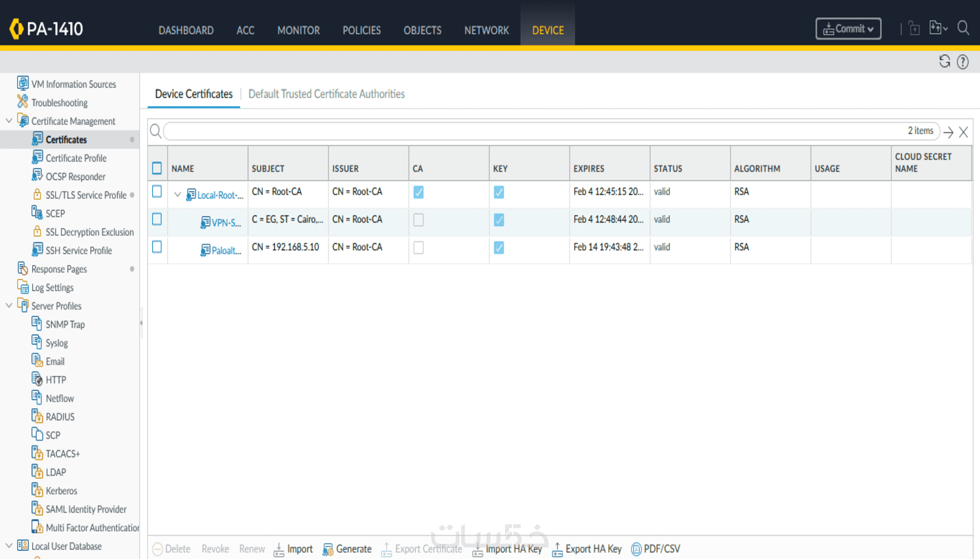Select the Local-Root certificate row checkbox
Image resolution: width=980 pixels, height=559 pixels.
pos(157,191)
